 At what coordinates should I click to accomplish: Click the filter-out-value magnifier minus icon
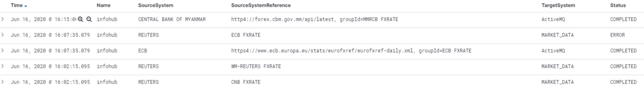pyautogui.click(x=89, y=19)
